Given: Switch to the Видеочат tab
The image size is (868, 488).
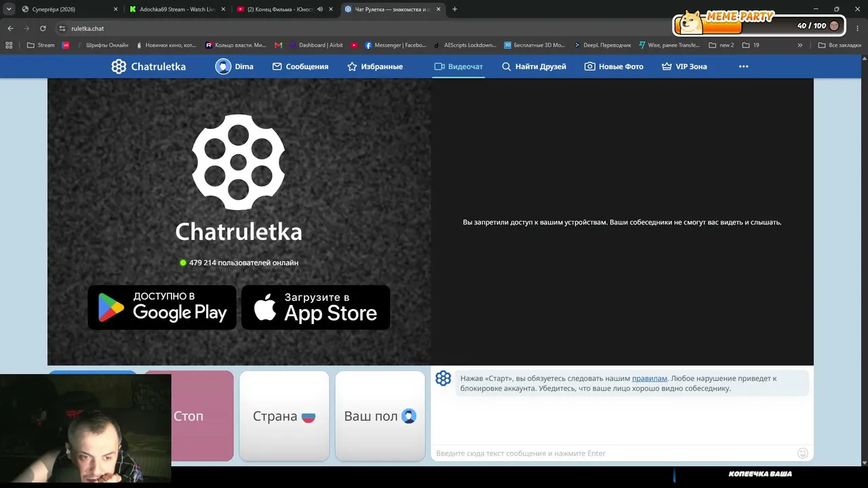Looking at the screenshot, I should coord(458,66).
